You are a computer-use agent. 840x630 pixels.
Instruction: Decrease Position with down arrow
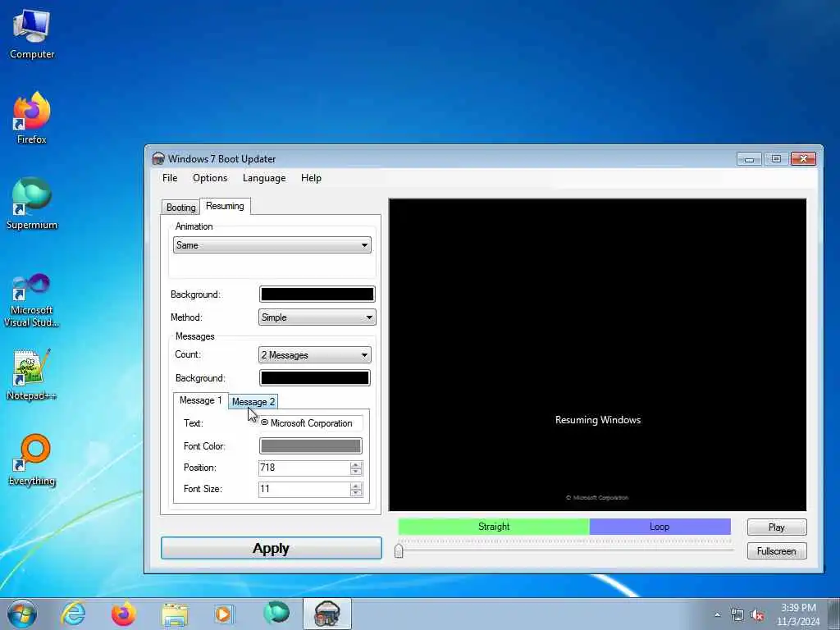pyautogui.click(x=356, y=472)
